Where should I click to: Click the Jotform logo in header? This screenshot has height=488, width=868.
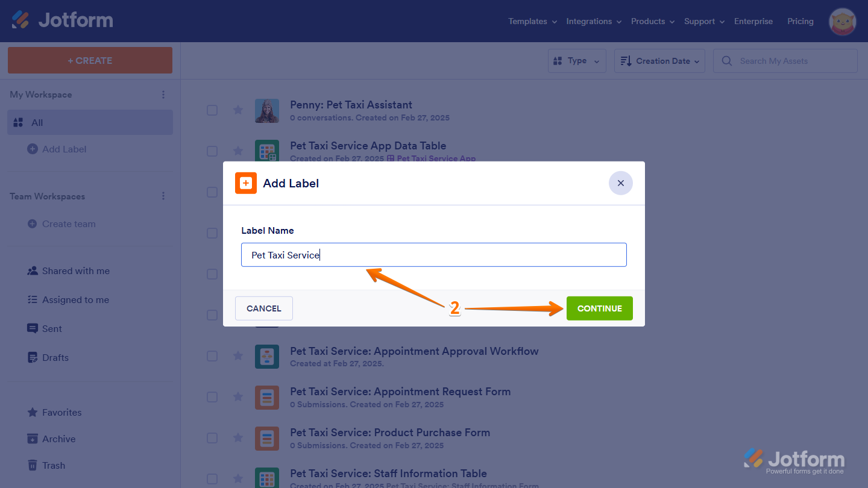click(x=62, y=20)
